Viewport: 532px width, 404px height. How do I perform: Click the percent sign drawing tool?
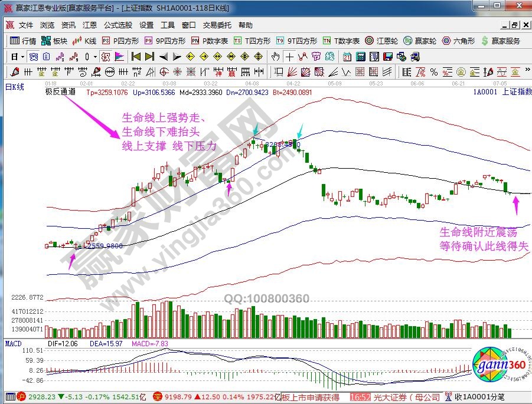[433, 72]
